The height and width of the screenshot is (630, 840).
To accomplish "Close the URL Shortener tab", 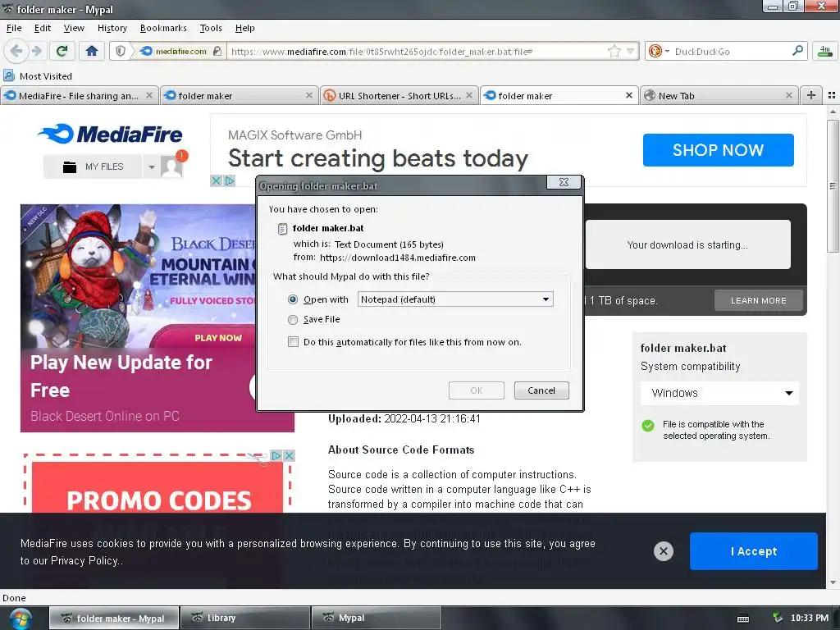I will 469,95.
